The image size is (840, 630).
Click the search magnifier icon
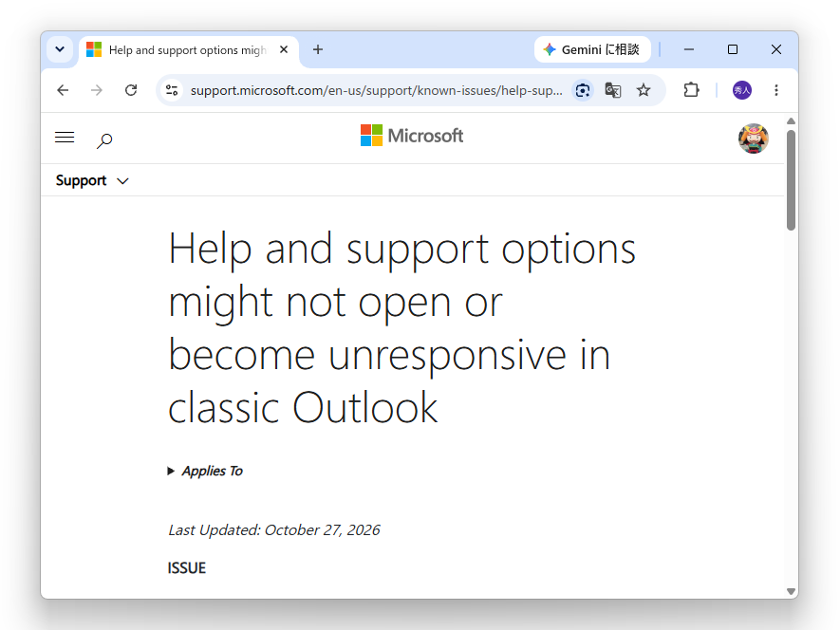104,140
